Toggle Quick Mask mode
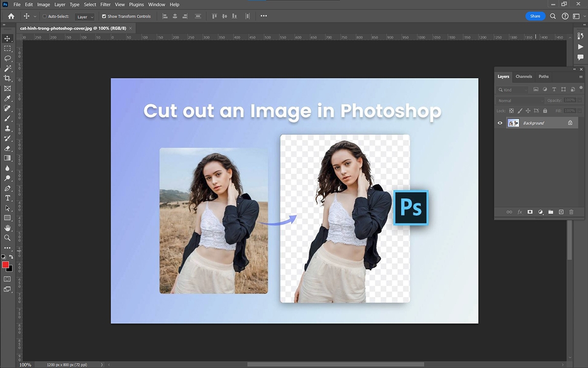 click(7, 279)
